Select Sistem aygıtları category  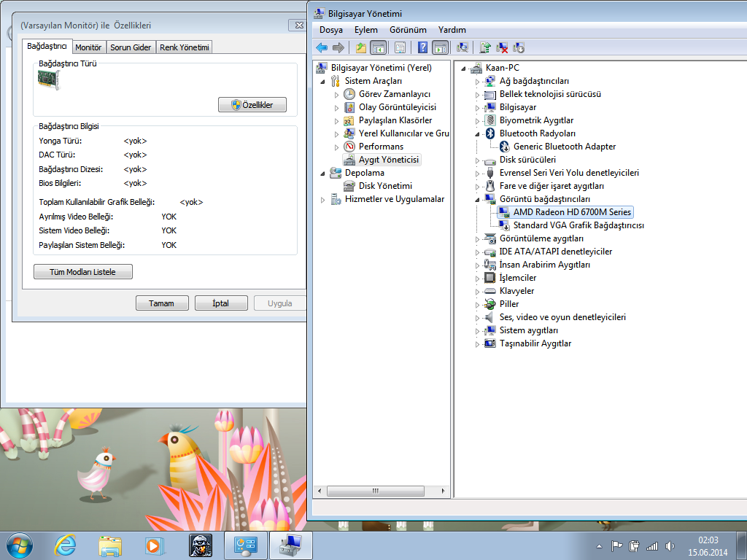(528, 330)
